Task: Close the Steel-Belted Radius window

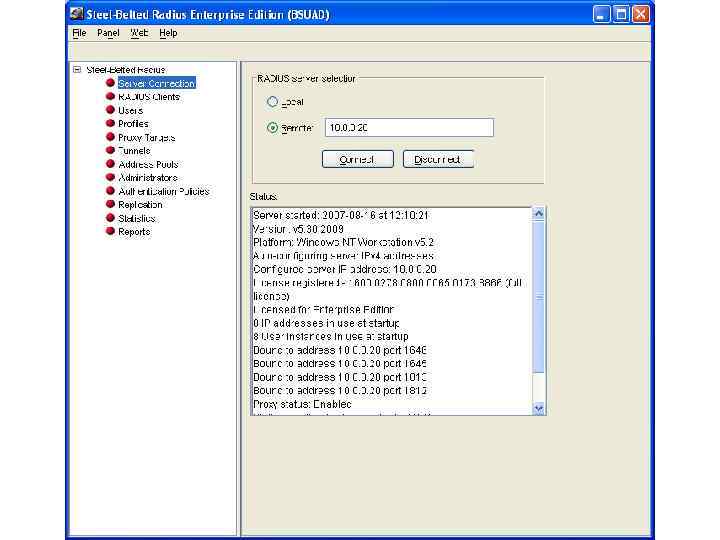Action: point(641,14)
